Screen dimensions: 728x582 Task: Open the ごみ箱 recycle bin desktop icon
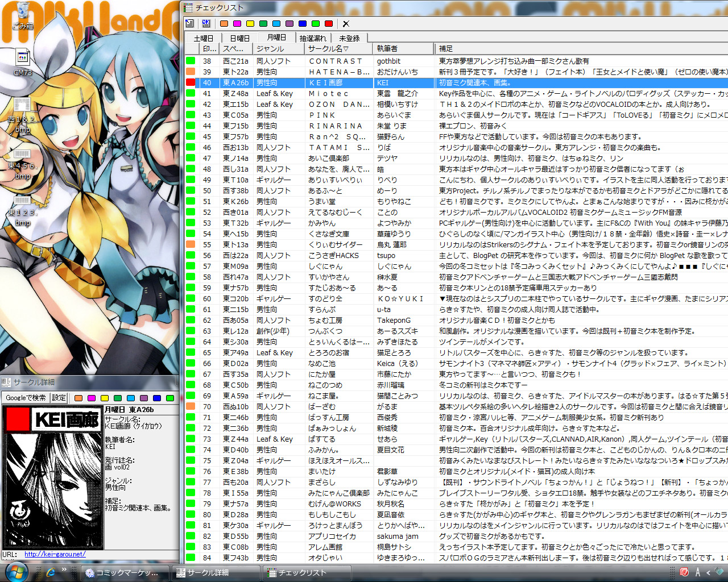click(x=23, y=15)
